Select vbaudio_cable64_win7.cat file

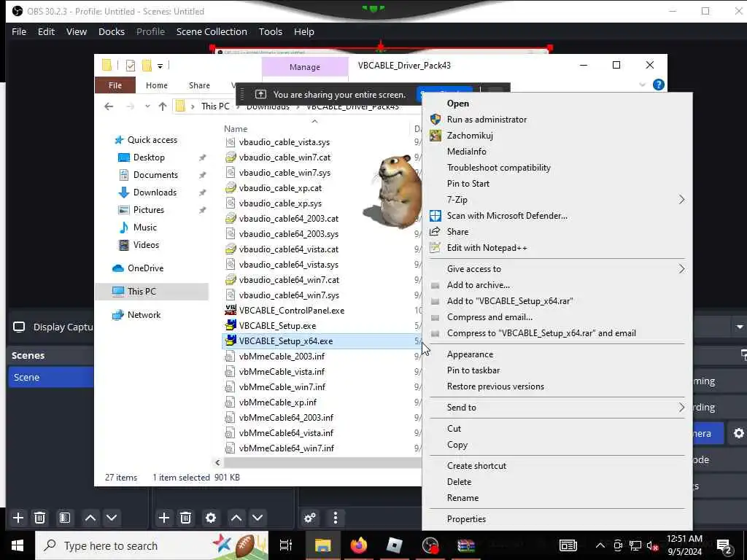pyautogui.click(x=289, y=280)
